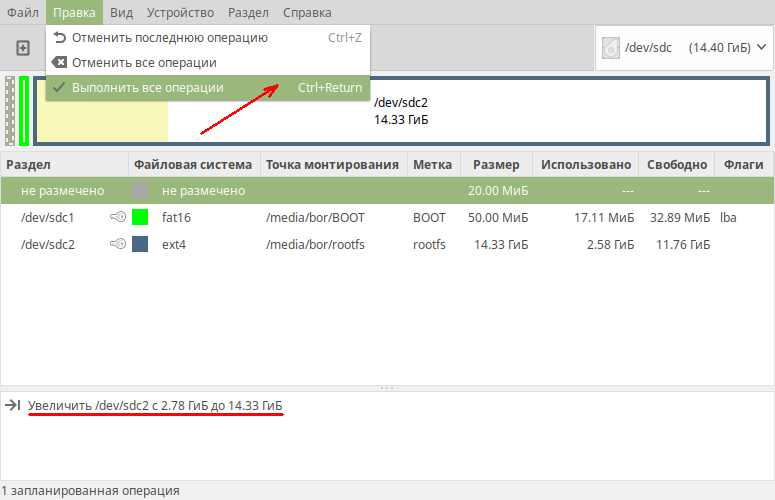Open the /dev/sdc device dropdown
This screenshot has height=500, width=775.
(685, 48)
